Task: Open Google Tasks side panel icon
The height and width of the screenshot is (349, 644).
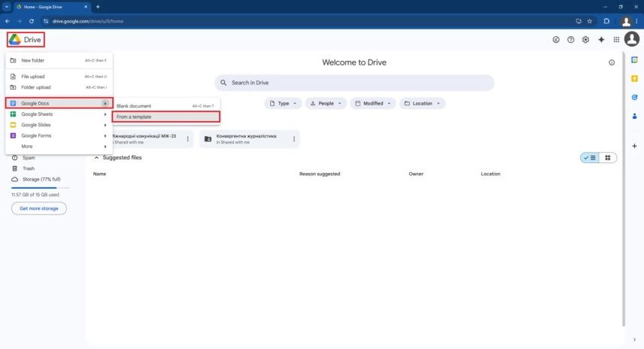Action: (x=634, y=97)
